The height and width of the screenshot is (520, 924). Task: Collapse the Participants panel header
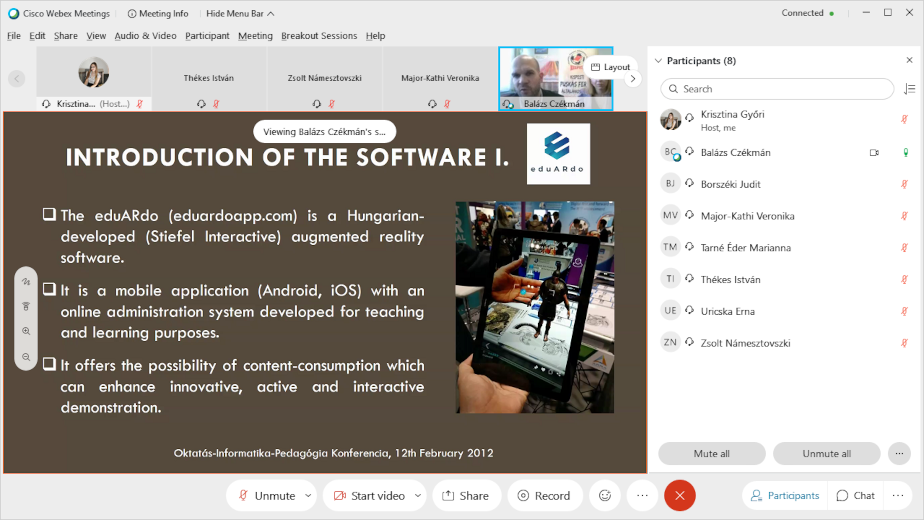(x=658, y=61)
